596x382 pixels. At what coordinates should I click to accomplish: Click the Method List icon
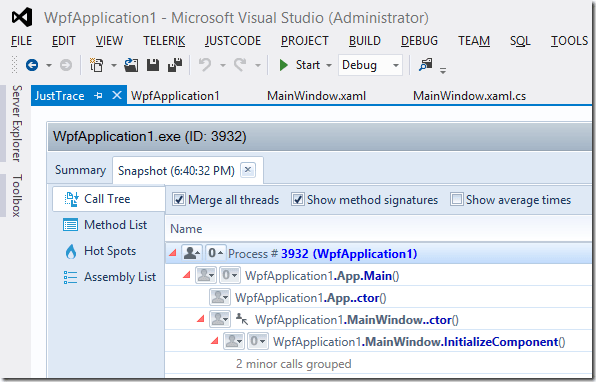70,225
